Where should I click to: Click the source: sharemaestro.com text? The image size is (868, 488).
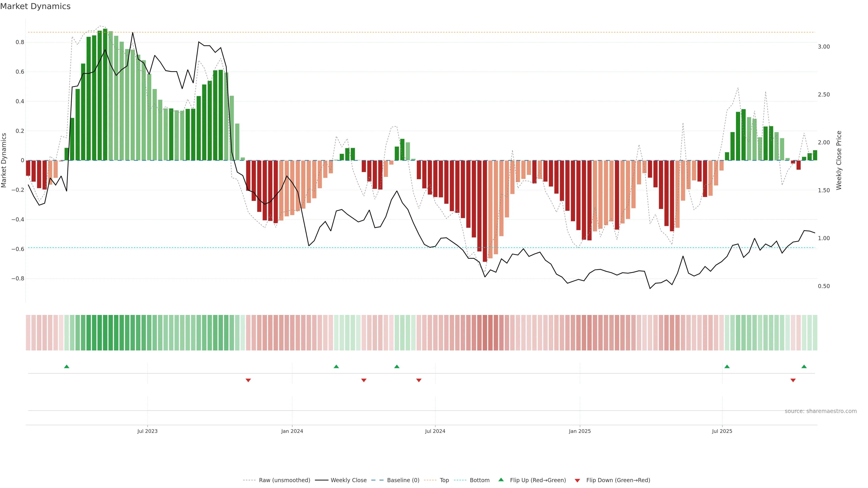[821, 411]
